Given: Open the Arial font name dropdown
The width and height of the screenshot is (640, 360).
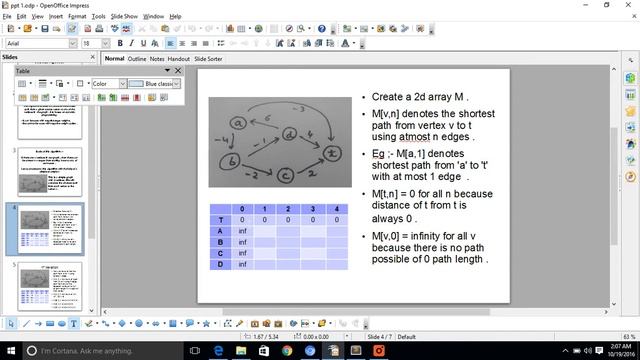Looking at the screenshot, I should (x=73, y=43).
